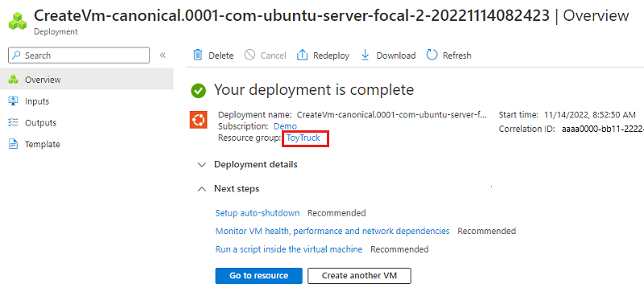
Task: Open Monitor VM health, performance link
Action: coord(332,231)
